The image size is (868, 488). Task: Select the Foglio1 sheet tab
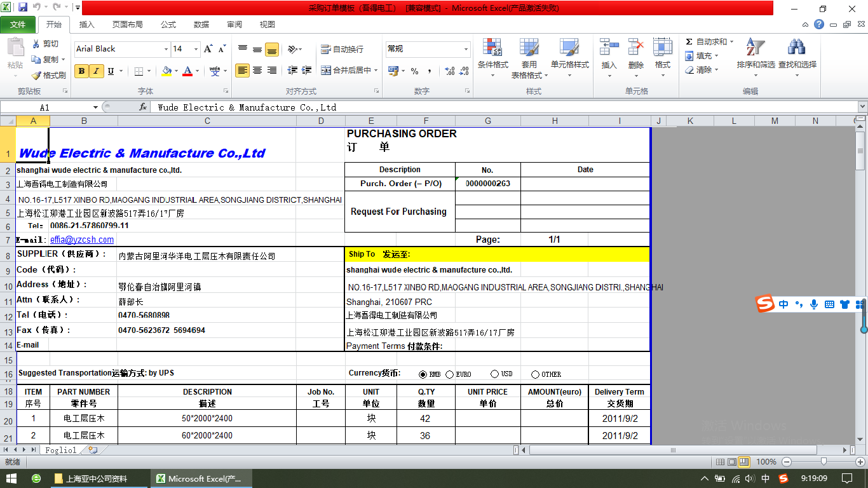tap(60, 450)
